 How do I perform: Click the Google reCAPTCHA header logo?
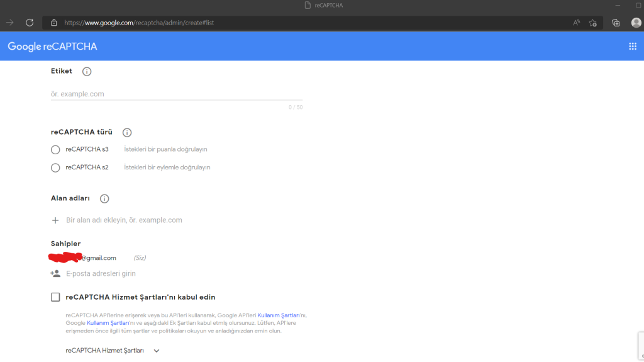[x=52, y=47]
